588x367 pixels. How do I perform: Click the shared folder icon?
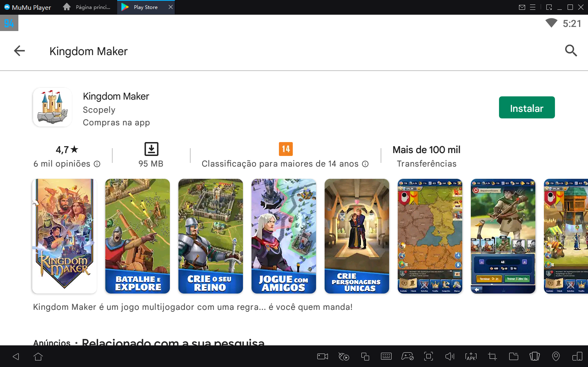point(513,356)
